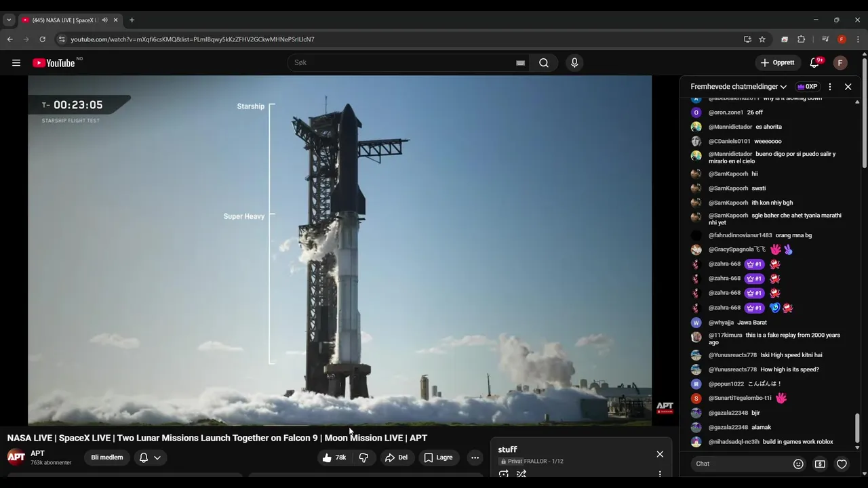Click @nihadsadql-nc3ih roblox chat message

point(771,442)
